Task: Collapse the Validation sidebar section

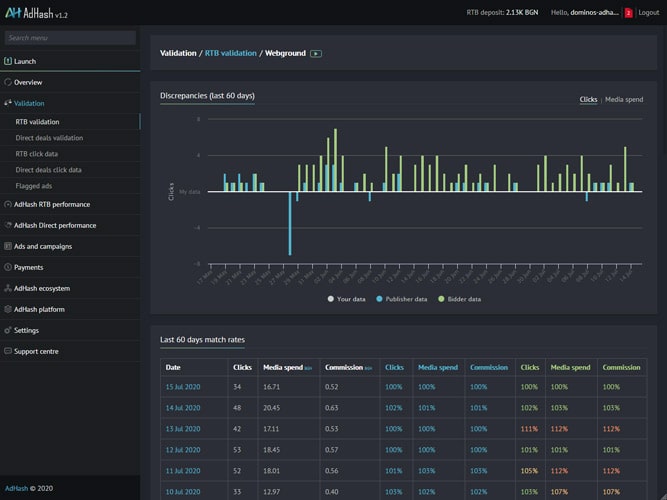Action: click(x=28, y=103)
